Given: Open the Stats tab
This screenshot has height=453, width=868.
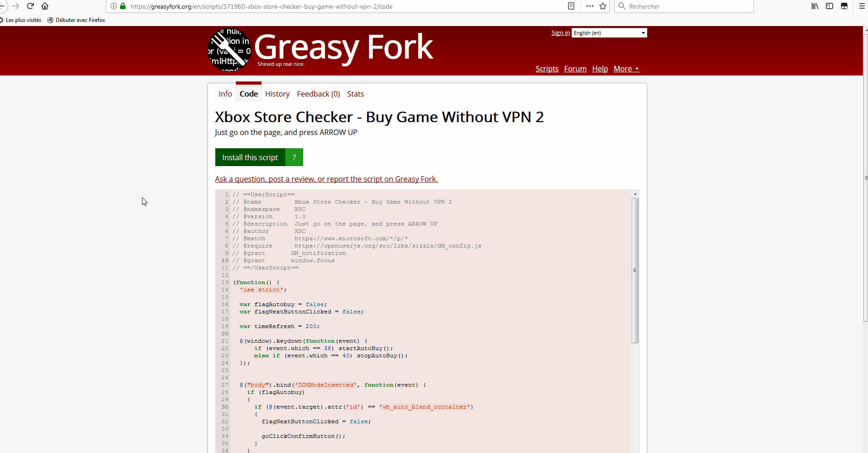Looking at the screenshot, I should (355, 94).
